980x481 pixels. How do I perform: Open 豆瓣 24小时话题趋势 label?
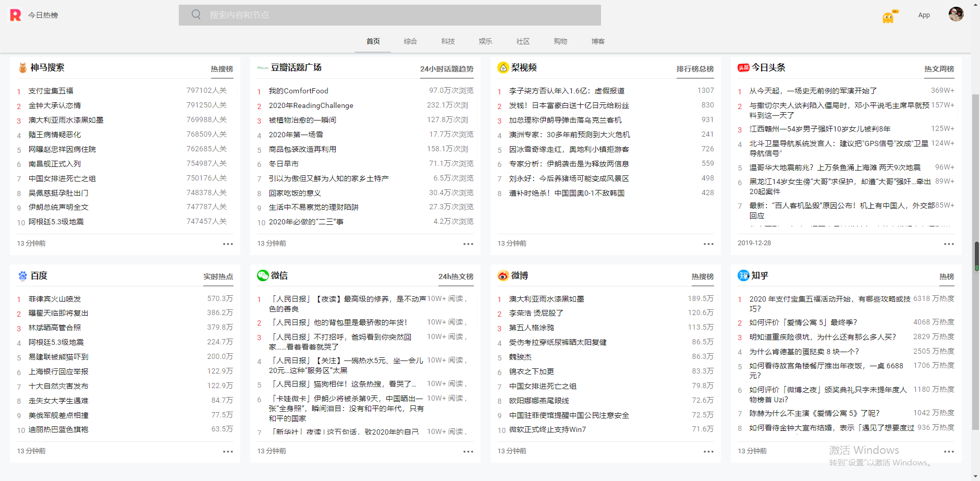point(447,69)
